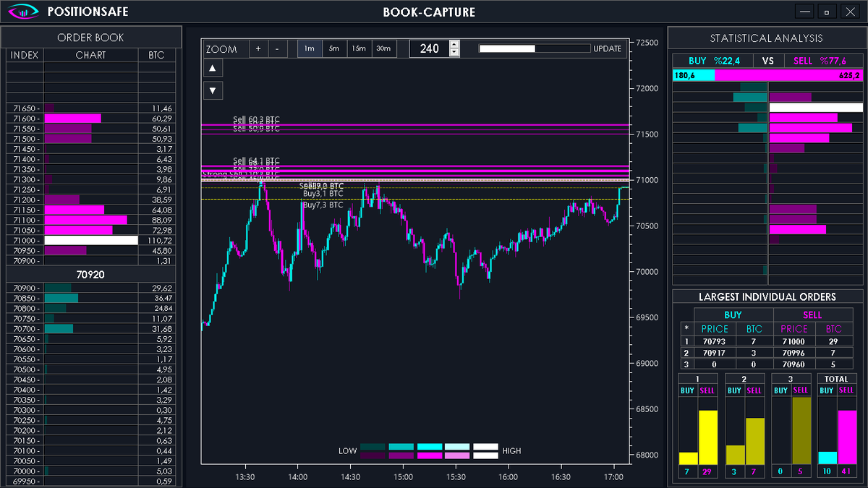Maximize the PositionSafe window
The height and width of the screenshot is (488, 868).
(827, 12)
